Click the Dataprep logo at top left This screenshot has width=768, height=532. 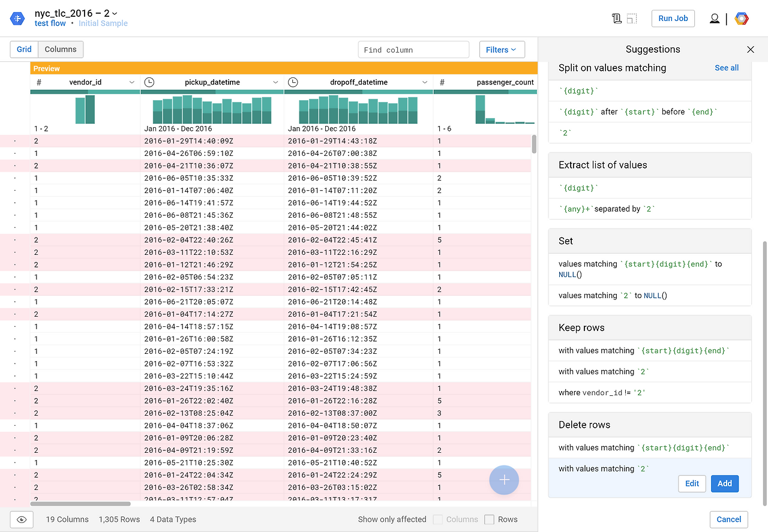point(17,19)
